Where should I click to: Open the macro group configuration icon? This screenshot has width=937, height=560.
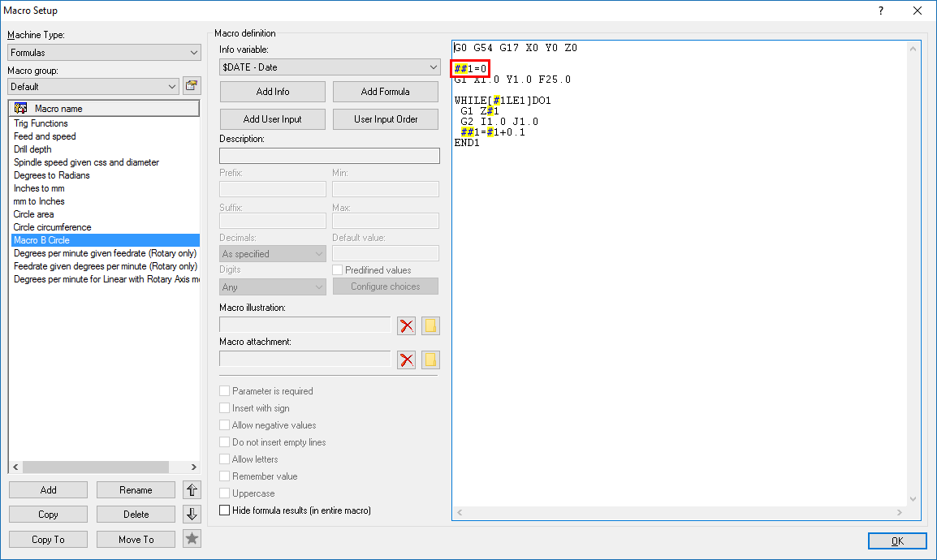coord(192,86)
